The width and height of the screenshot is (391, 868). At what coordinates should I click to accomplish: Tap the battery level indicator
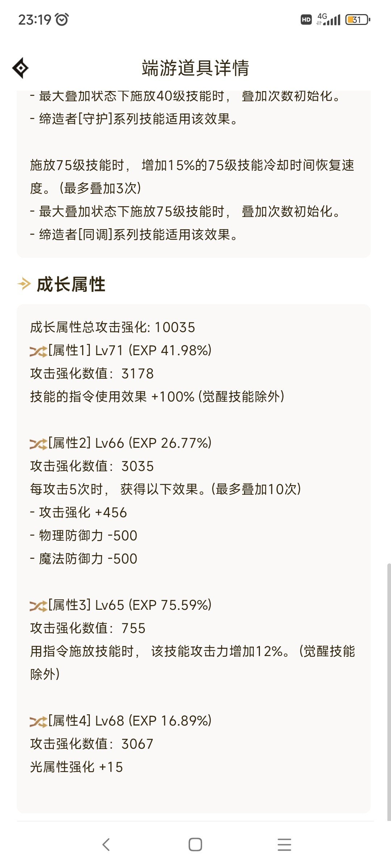(x=358, y=20)
